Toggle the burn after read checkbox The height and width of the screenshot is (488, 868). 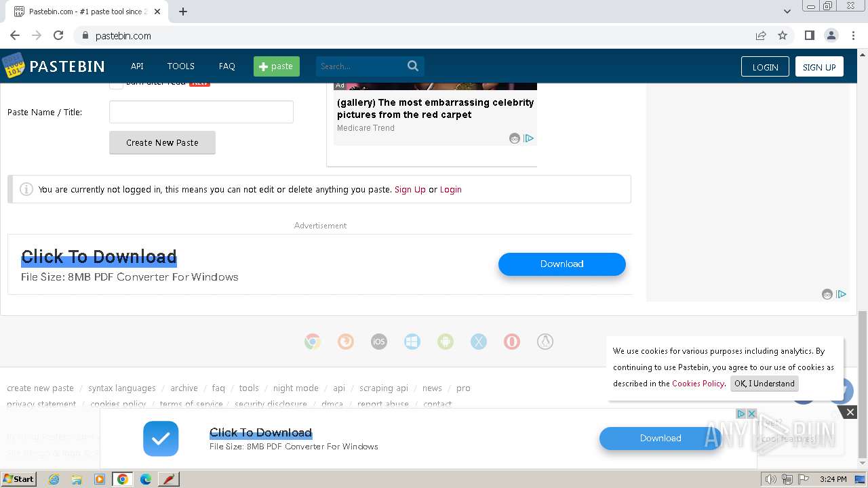[x=116, y=84]
